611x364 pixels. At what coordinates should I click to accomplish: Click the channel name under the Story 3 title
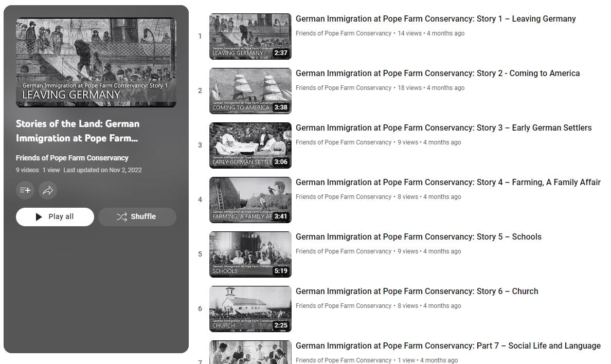pos(343,142)
